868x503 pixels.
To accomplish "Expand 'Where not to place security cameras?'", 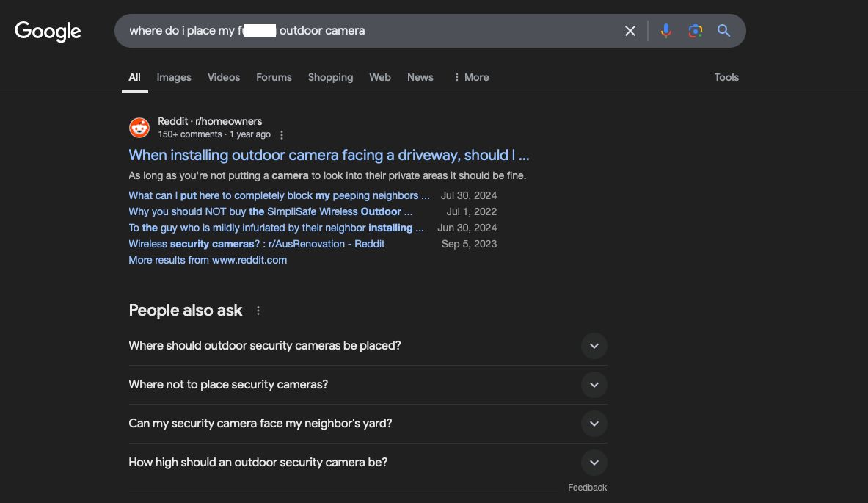I will [594, 385].
